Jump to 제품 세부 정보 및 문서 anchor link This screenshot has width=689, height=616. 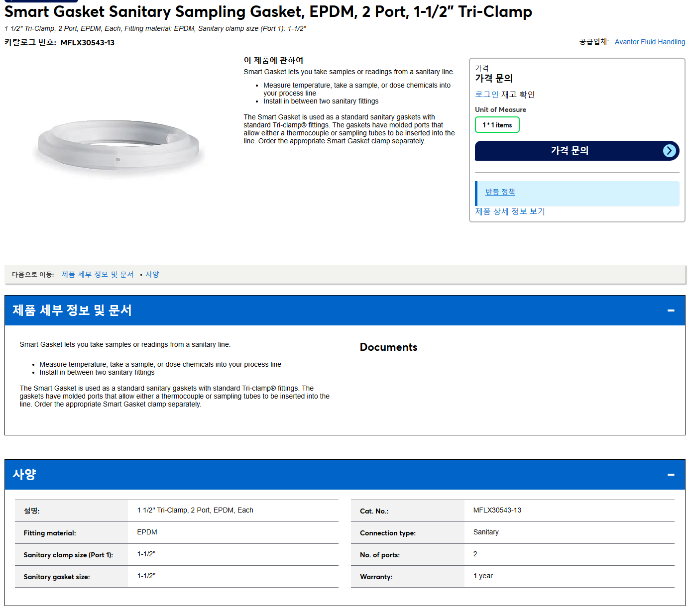pyautogui.click(x=98, y=274)
